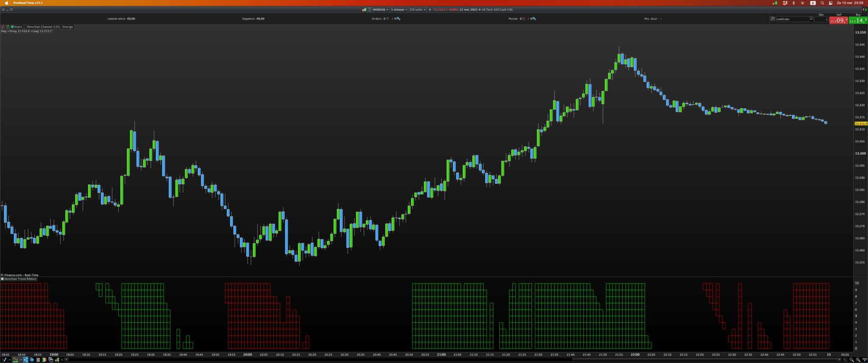
Task: Click the Za 13 mei 20:29 clock
Action: point(851,3)
